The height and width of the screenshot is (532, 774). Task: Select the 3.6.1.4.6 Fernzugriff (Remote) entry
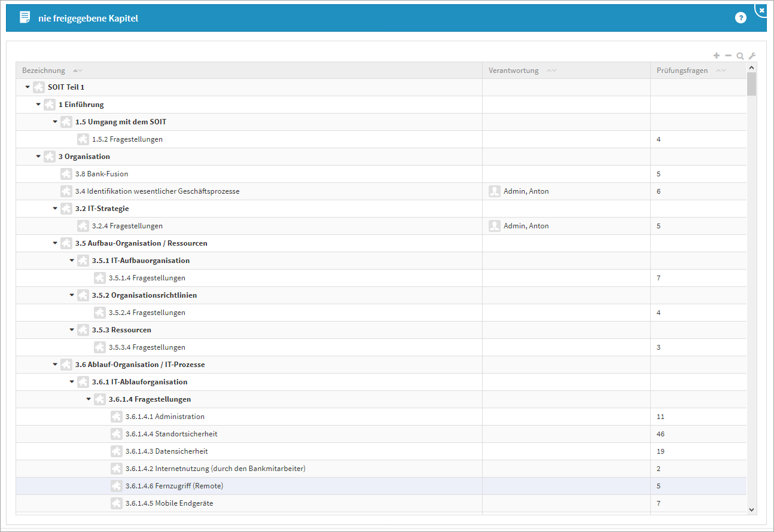tap(174, 486)
